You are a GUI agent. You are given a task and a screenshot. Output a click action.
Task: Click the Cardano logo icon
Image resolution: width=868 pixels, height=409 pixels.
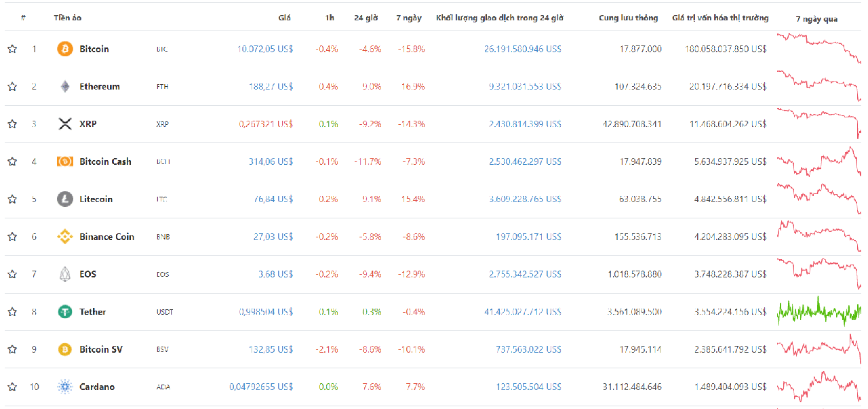click(64, 387)
